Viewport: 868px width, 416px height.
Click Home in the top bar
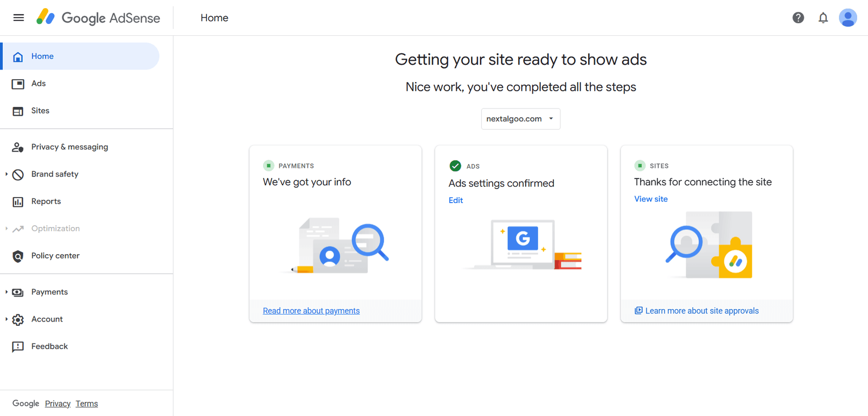click(214, 17)
